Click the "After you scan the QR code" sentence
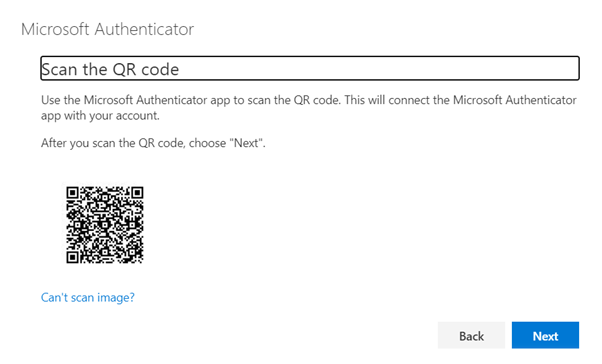 (153, 143)
